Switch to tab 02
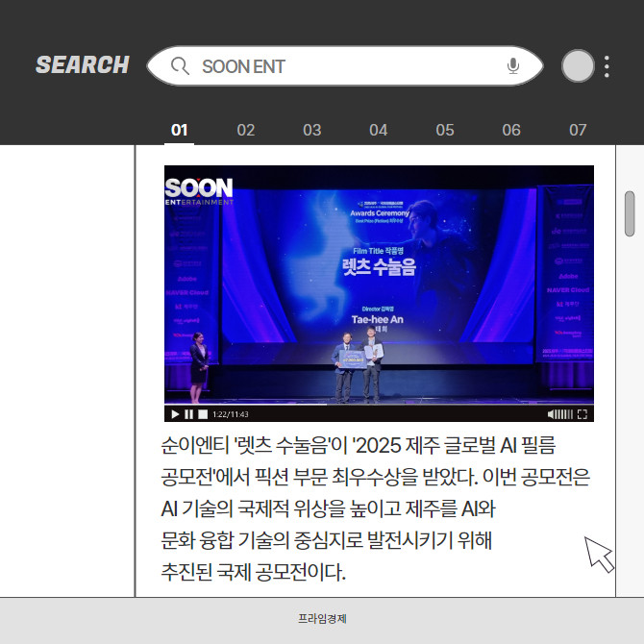The height and width of the screenshot is (644, 644). pyautogui.click(x=246, y=130)
